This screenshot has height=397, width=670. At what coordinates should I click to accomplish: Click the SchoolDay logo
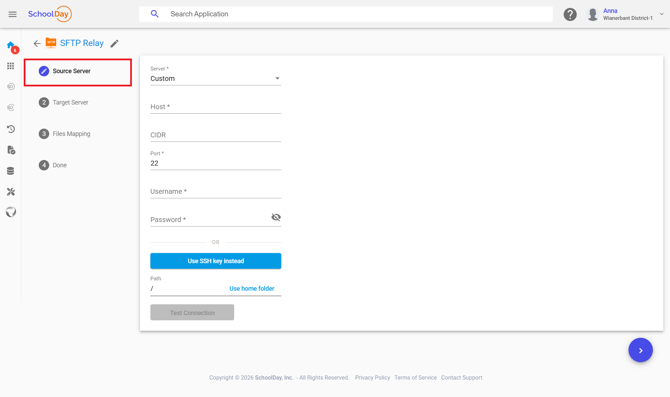pyautogui.click(x=50, y=14)
